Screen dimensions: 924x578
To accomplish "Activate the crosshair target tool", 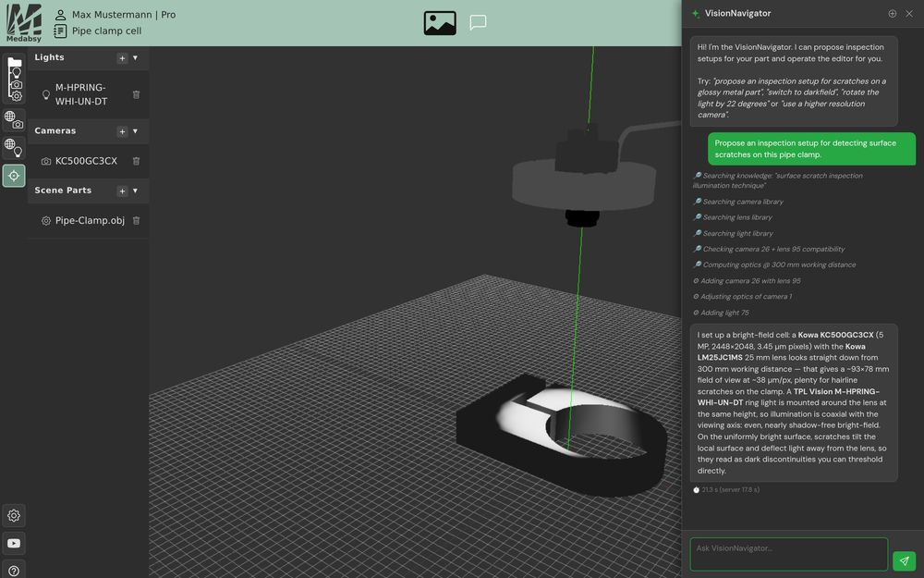I will click(x=14, y=176).
